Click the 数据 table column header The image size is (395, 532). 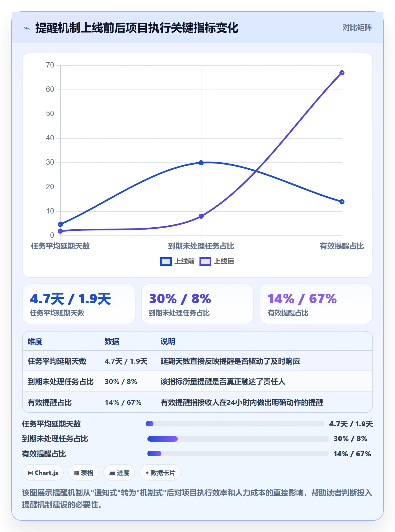(x=112, y=342)
